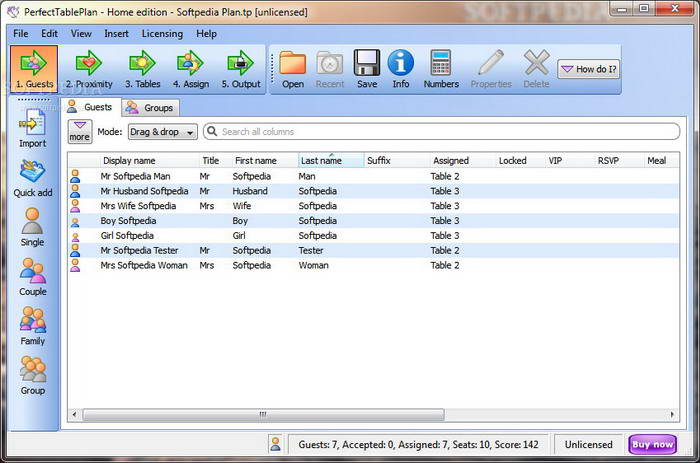
Task: Click the RSVP column header
Action: [x=619, y=160]
